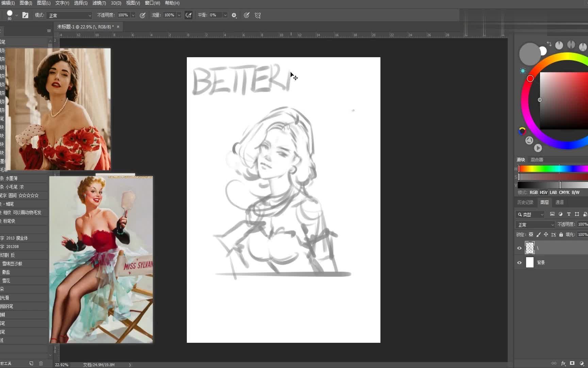Open the 窗口 menu
The height and width of the screenshot is (368, 588).
coord(152,3)
